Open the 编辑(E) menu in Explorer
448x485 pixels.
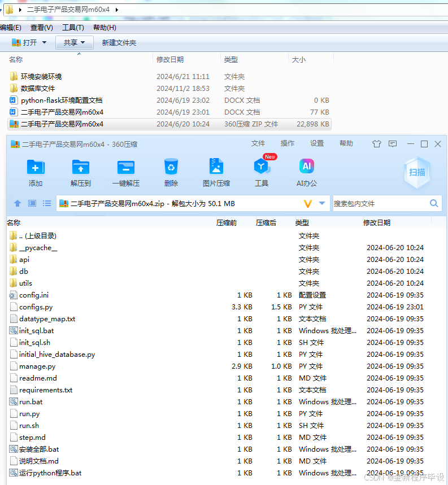pos(11,28)
